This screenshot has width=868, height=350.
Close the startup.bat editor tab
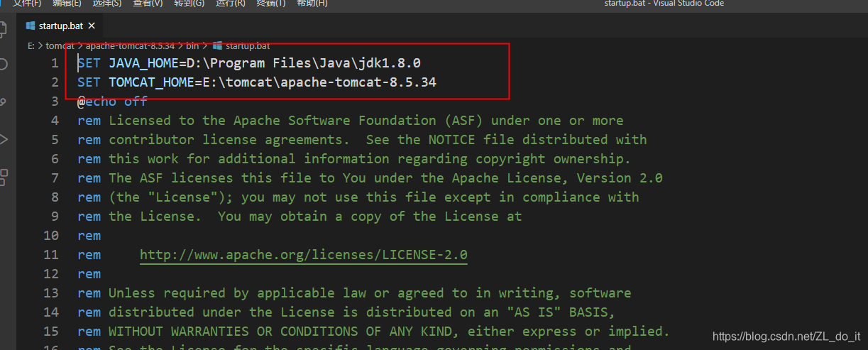coord(92,26)
